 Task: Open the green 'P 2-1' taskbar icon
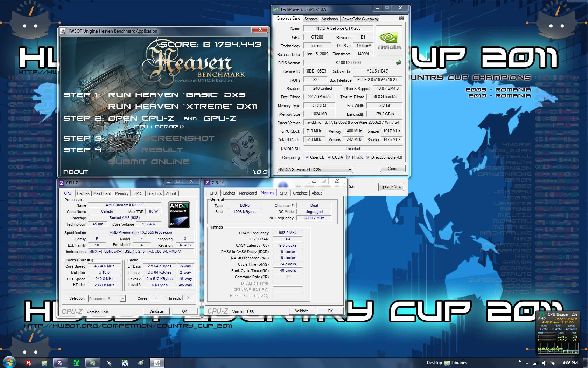tap(76, 363)
